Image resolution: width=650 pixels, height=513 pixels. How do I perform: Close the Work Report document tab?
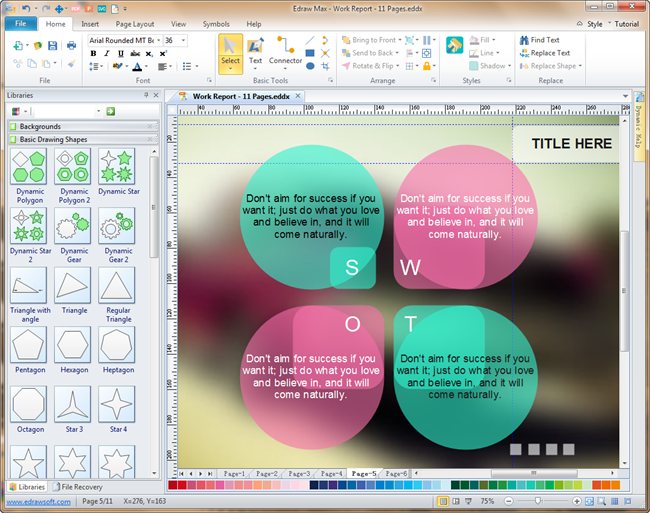pos(298,97)
